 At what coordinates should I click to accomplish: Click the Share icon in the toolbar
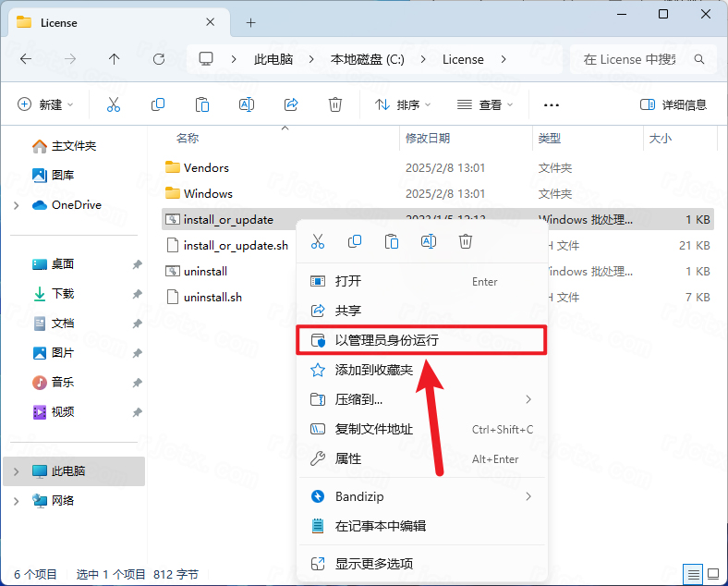coord(291,105)
